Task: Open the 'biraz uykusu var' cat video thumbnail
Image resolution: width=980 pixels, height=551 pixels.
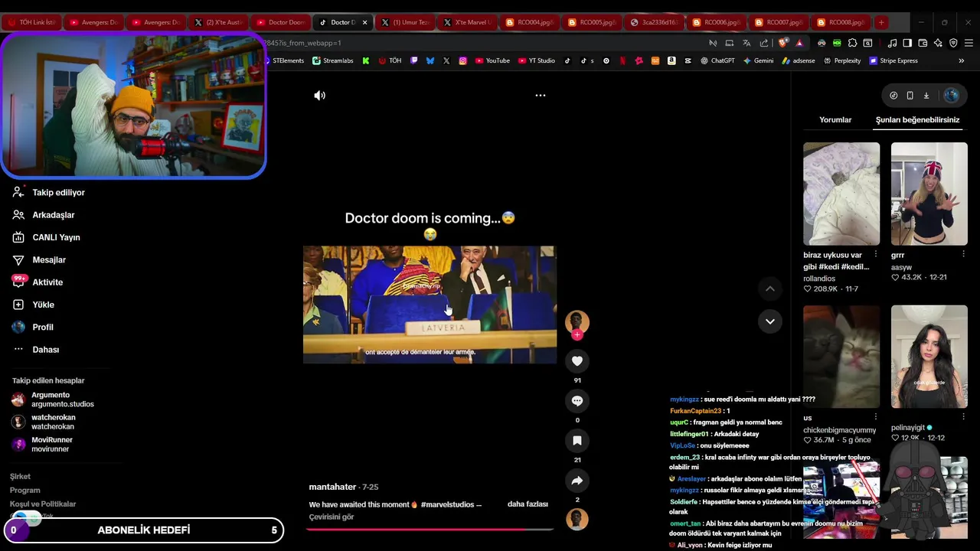Action: point(841,194)
